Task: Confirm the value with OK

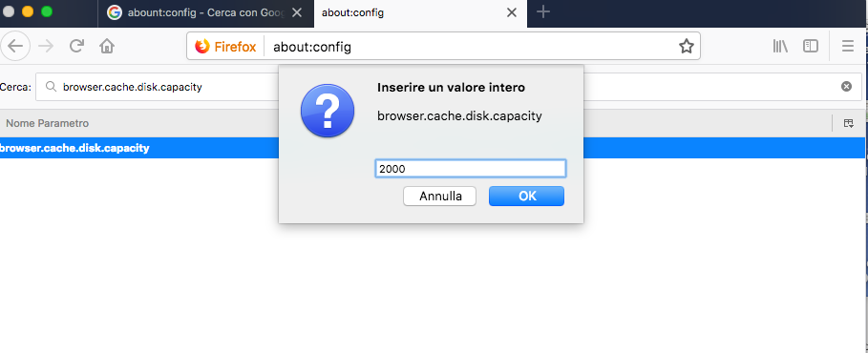Action: [526, 196]
